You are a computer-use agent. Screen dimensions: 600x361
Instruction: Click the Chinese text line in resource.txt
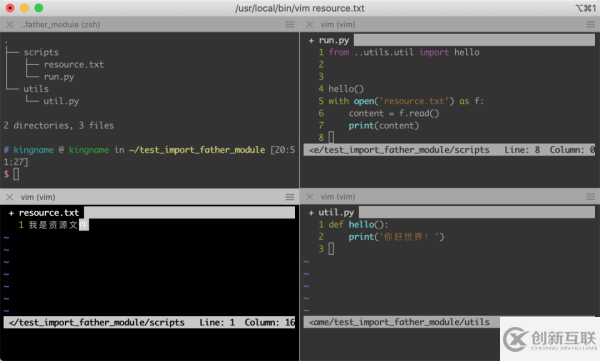[59, 225]
